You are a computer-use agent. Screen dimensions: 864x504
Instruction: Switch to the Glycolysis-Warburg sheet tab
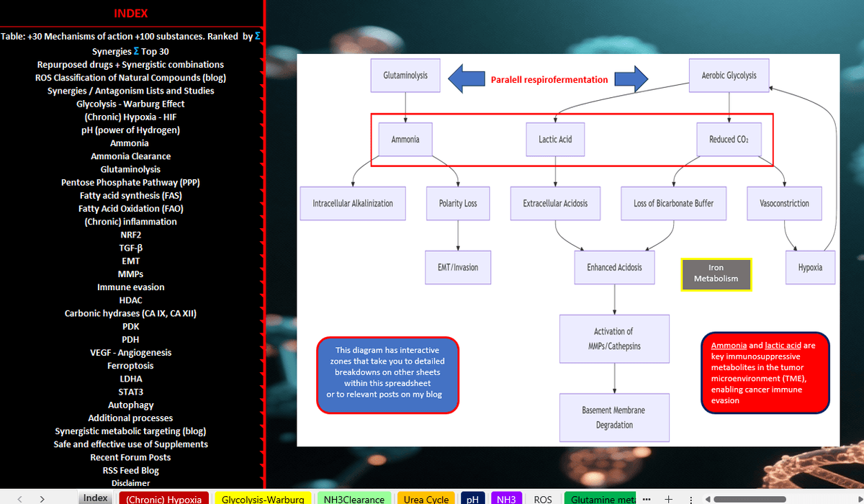[x=263, y=499]
